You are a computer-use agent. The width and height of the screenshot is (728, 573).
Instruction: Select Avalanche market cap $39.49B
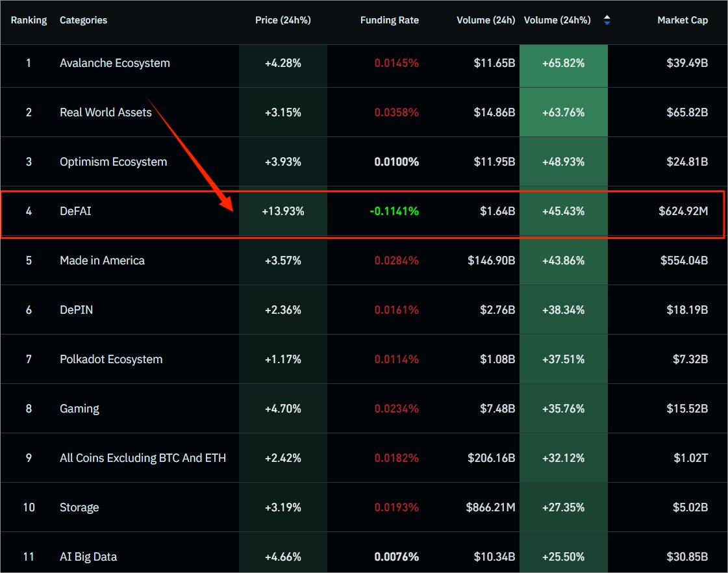point(687,63)
